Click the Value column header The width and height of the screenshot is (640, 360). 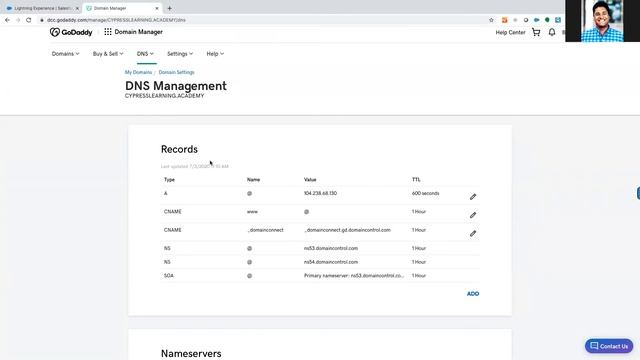[310, 180]
